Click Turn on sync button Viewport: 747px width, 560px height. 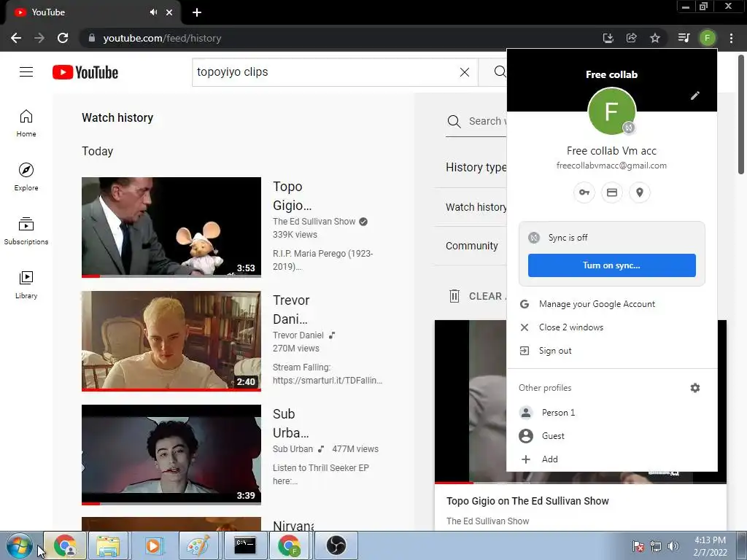pos(612,265)
